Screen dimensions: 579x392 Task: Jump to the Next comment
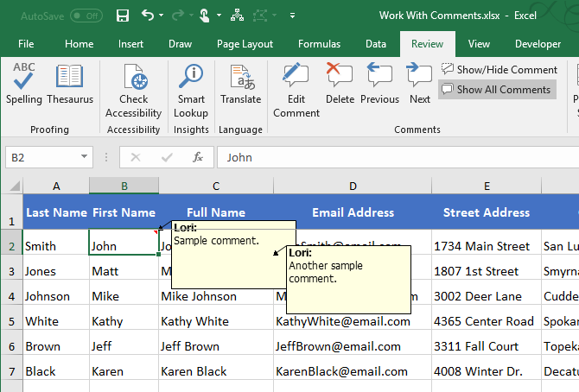[420, 85]
